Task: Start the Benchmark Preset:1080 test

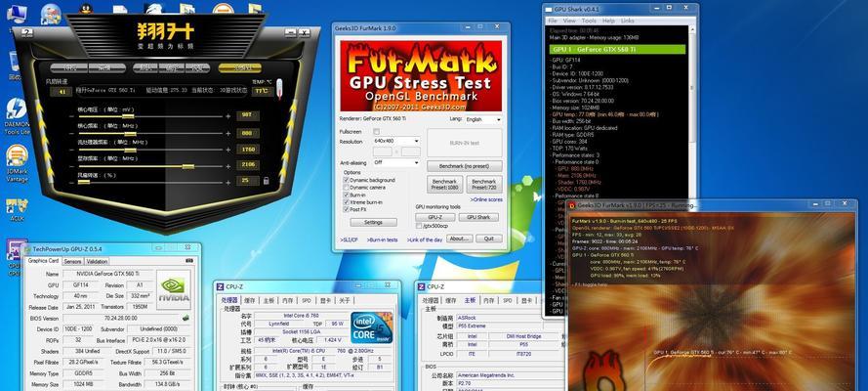Action: coord(444,185)
